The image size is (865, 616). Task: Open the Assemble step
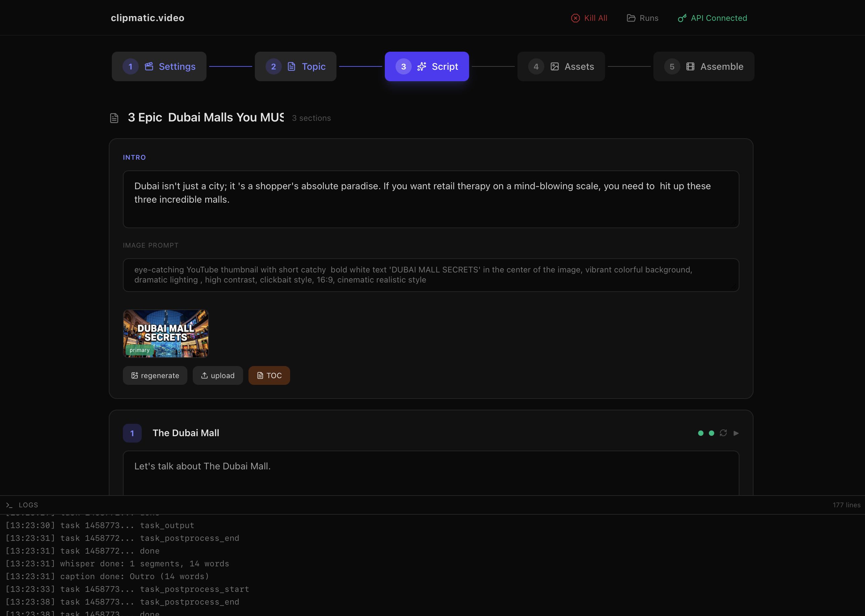(703, 66)
